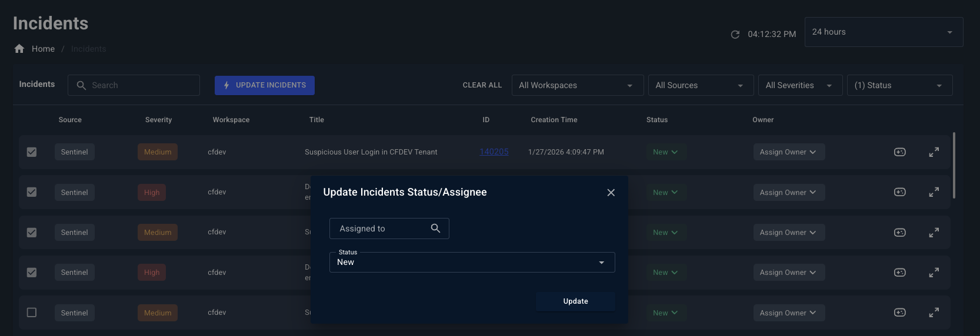Image resolution: width=980 pixels, height=336 pixels.
Task: Check the fifth row unchecked checkbox
Action: [x=32, y=313]
